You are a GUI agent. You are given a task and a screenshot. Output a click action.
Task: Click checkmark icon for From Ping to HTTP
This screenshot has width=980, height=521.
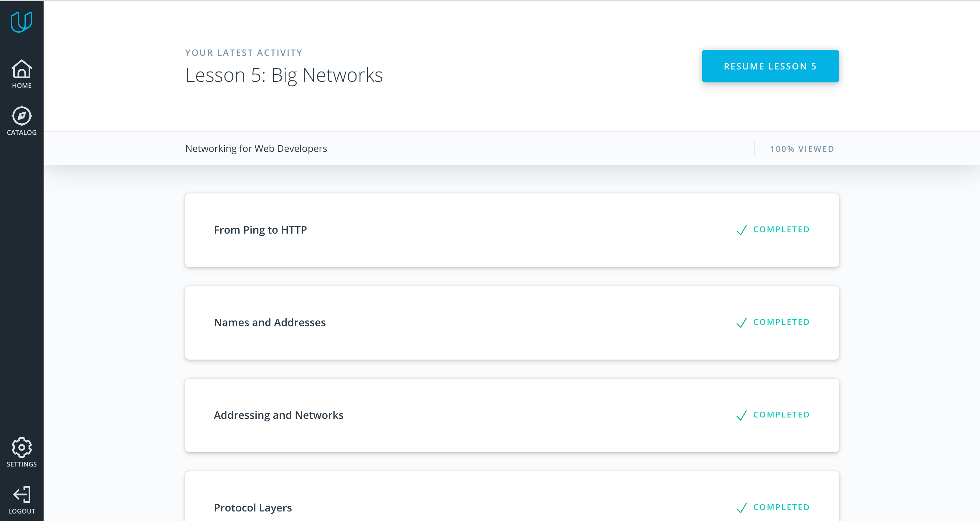(741, 230)
